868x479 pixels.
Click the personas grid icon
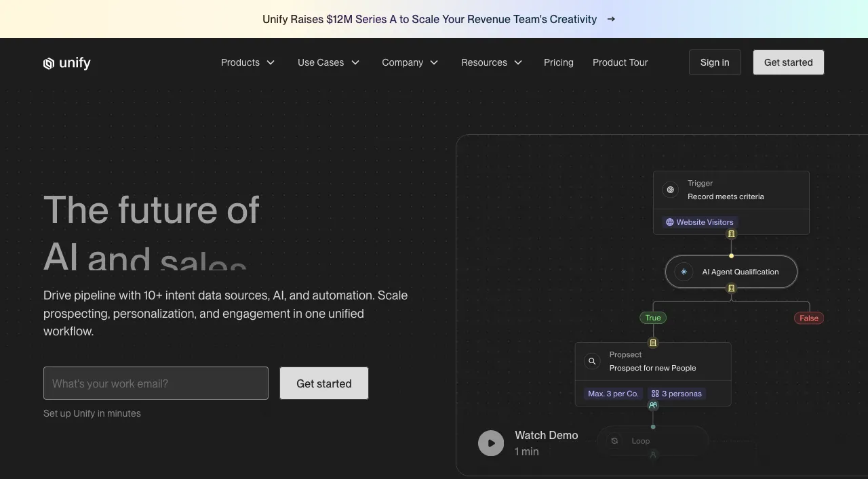655,394
